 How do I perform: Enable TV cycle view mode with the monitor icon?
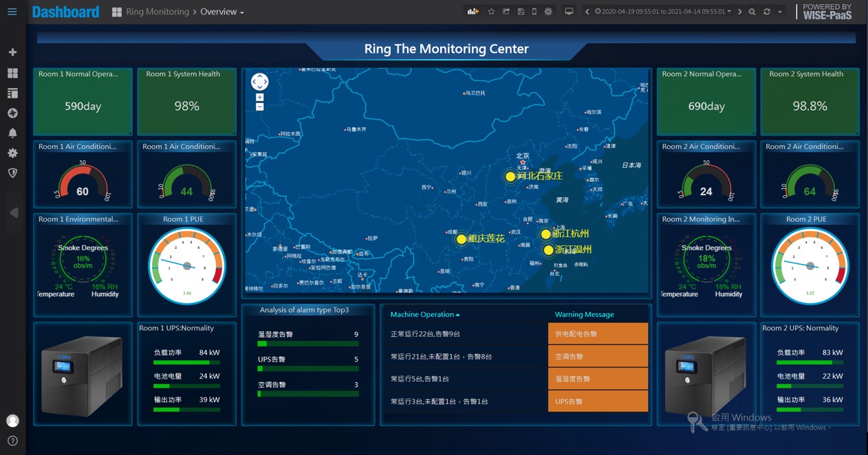tap(568, 12)
